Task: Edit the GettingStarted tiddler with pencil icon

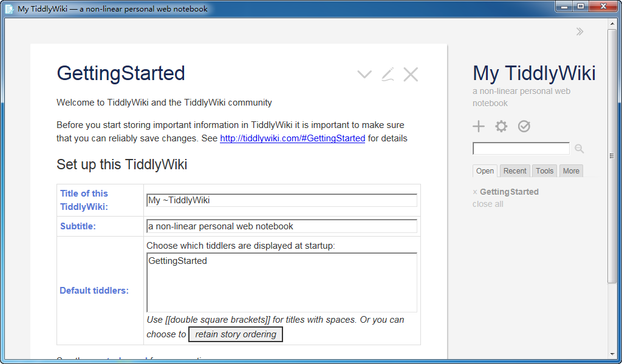Action: pos(388,74)
